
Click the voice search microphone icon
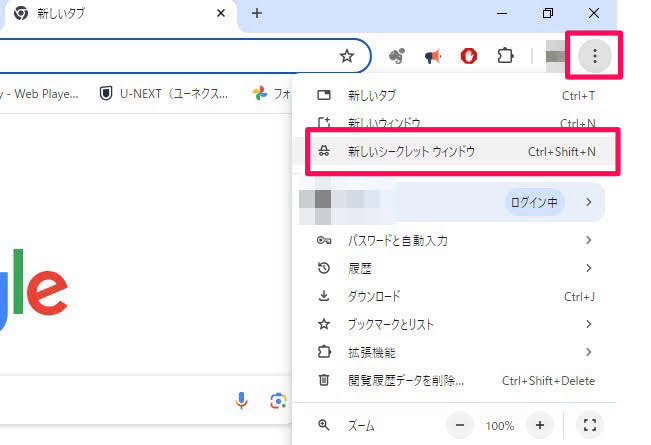tap(242, 401)
